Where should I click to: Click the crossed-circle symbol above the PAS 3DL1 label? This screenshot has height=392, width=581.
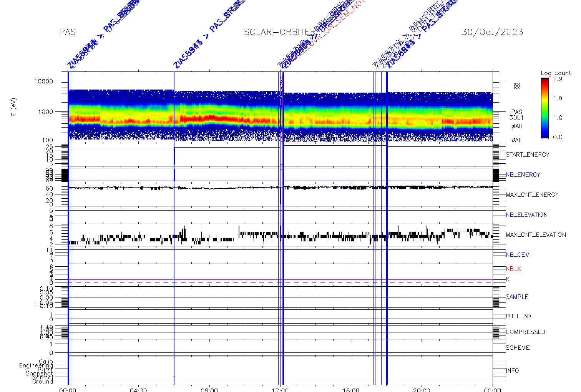(517, 86)
